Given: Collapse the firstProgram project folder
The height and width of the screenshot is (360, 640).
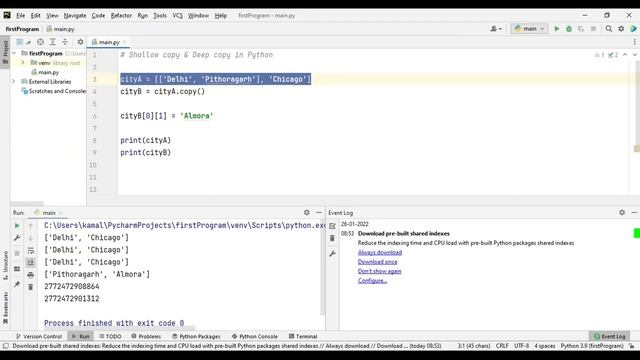Looking at the screenshot, I should click(14, 53).
